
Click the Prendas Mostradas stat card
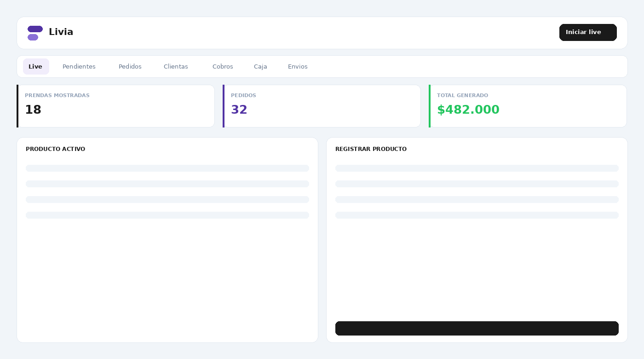click(116, 106)
